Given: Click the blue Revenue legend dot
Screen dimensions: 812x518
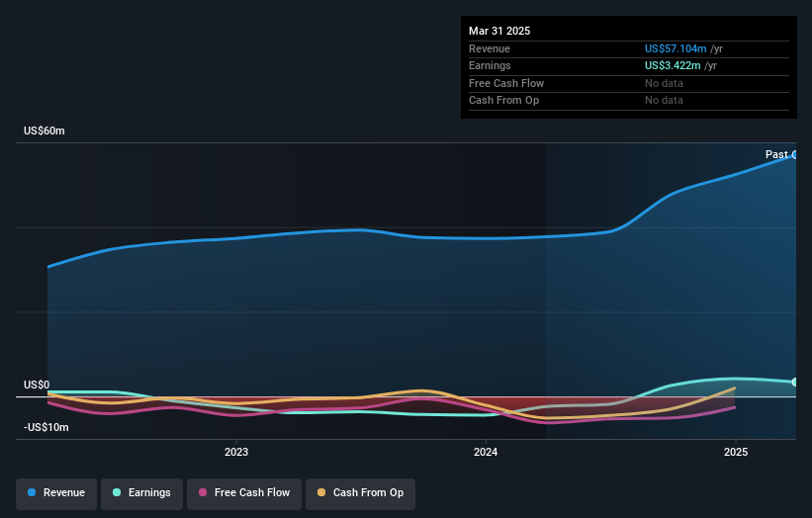Looking at the screenshot, I should click(x=32, y=492).
